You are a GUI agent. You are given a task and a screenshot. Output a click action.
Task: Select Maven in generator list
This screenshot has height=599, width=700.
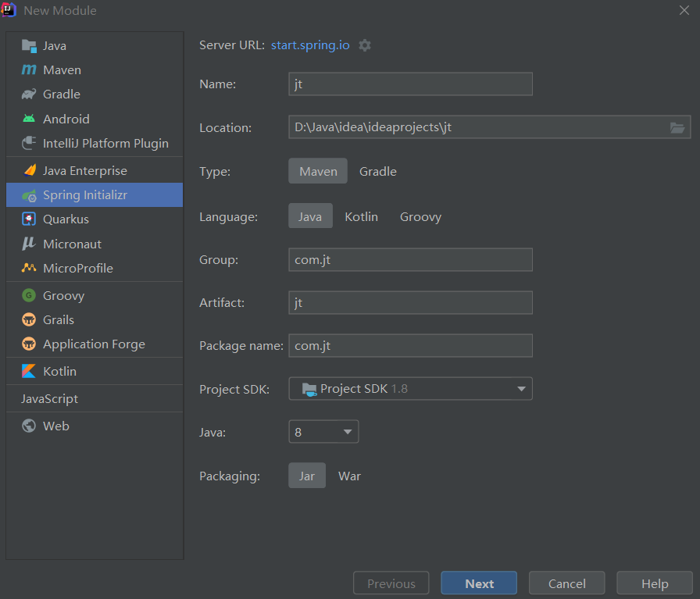95,70
